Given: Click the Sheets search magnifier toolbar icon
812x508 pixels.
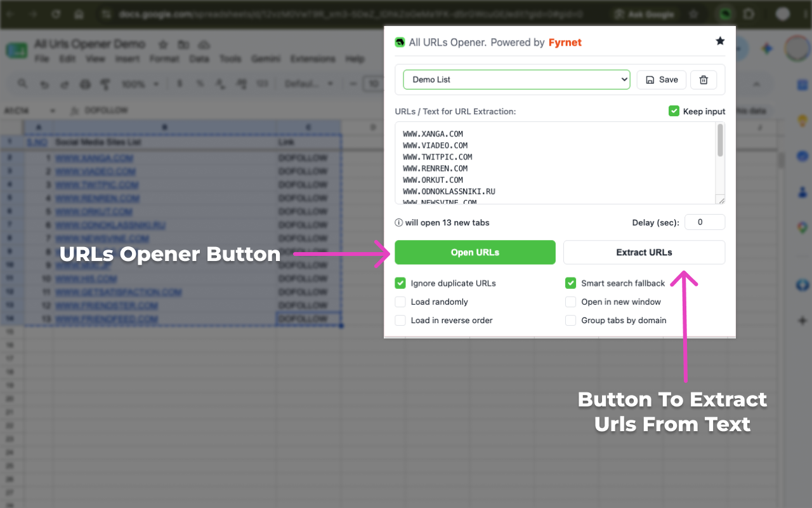Looking at the screenshot, I should tap(23, 84).
